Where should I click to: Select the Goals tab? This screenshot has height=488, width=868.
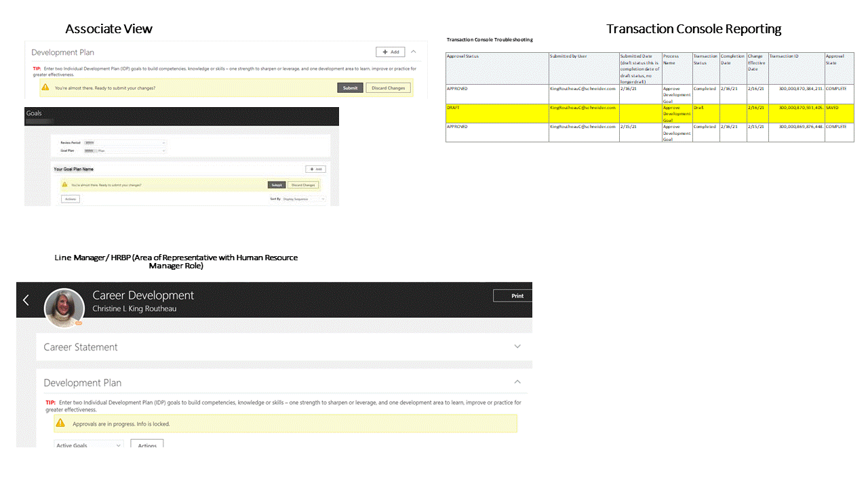(34, 113)
